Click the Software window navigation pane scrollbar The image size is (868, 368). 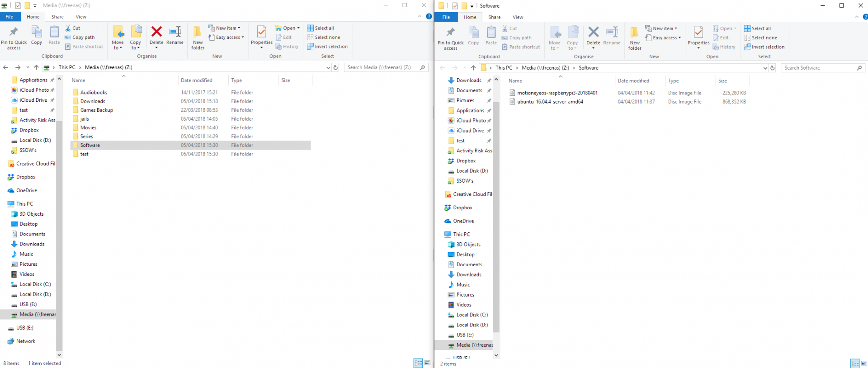coord(496,217)
